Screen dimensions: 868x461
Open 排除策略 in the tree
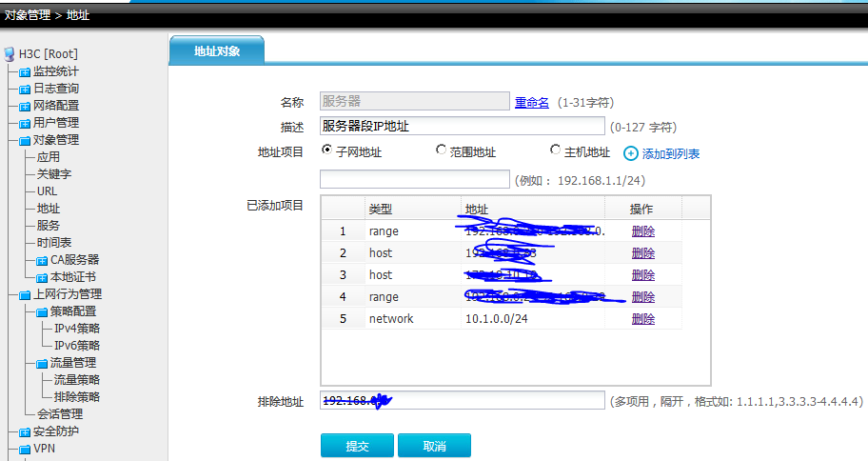(x=77, y=397)
